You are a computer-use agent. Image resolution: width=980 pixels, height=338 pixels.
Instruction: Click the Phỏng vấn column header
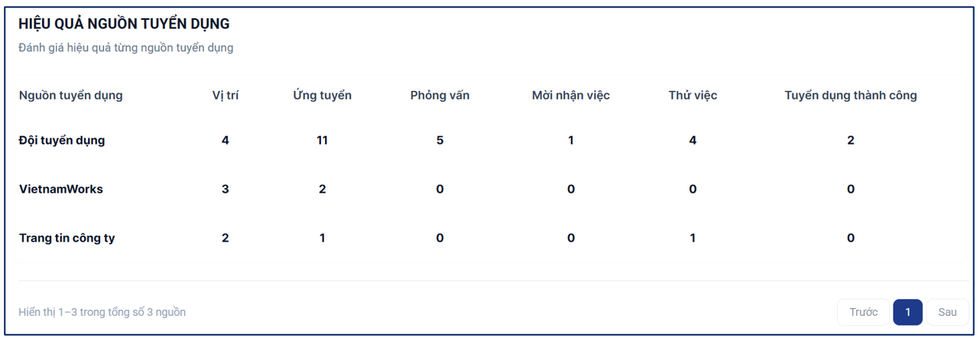tap(440, 96)
